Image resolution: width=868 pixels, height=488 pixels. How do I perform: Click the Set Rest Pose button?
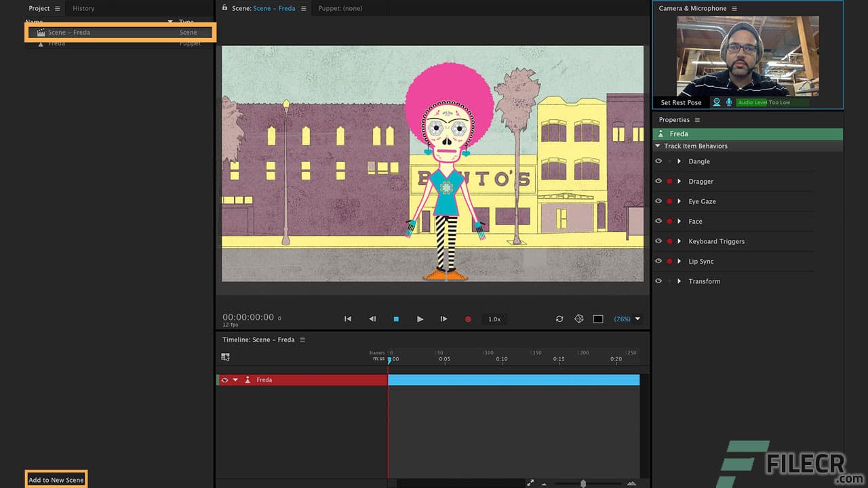tap(680, 102)
